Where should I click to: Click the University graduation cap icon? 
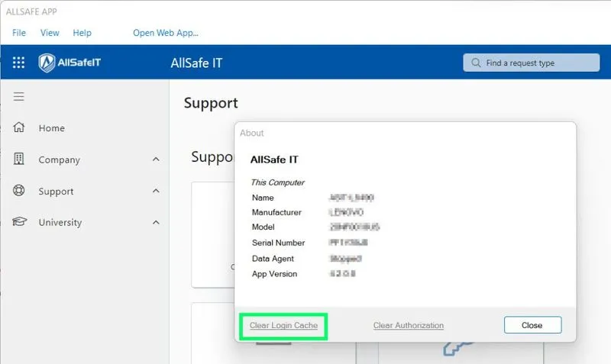tap(19, 221)
